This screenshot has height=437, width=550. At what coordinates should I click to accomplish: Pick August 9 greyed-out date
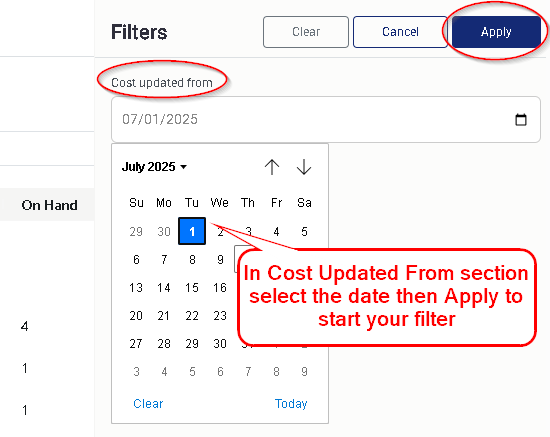[304, 372]
